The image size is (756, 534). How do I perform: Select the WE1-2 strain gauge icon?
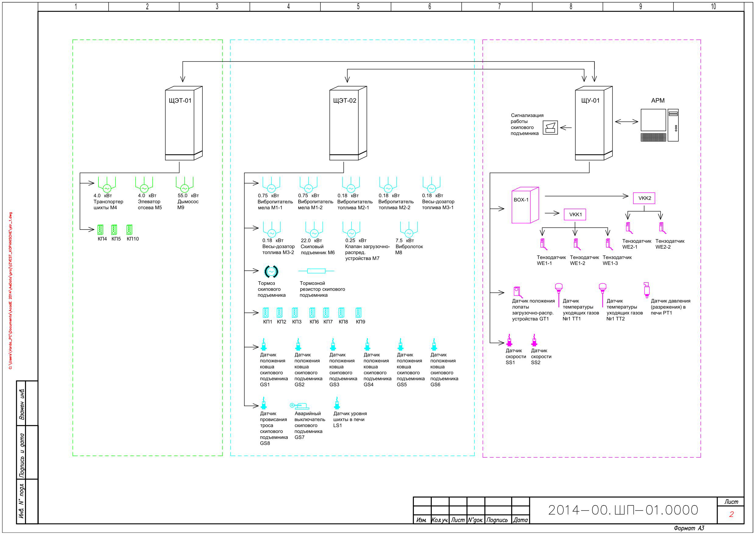(576, 244)
